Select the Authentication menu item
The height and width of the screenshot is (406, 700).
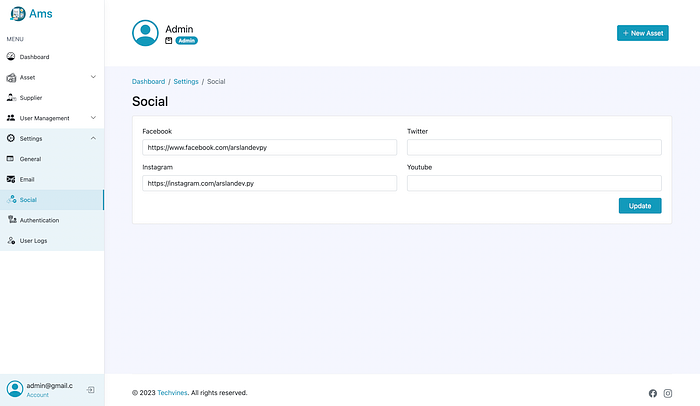(x=52, y=220)
